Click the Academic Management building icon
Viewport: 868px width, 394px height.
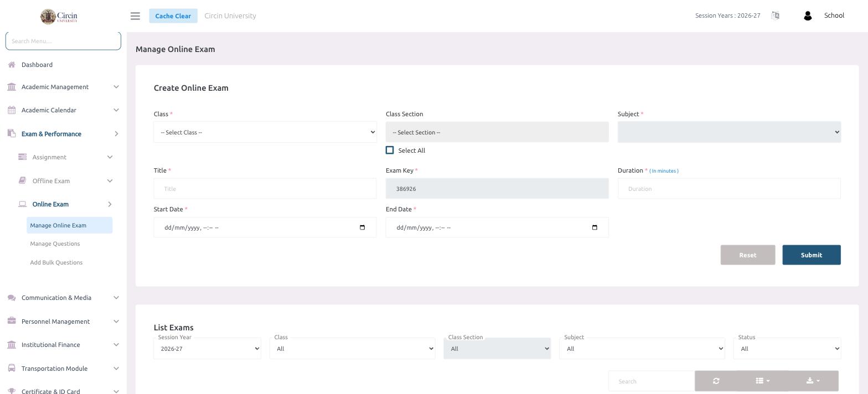pyautogui.click(x=12, y=87)
